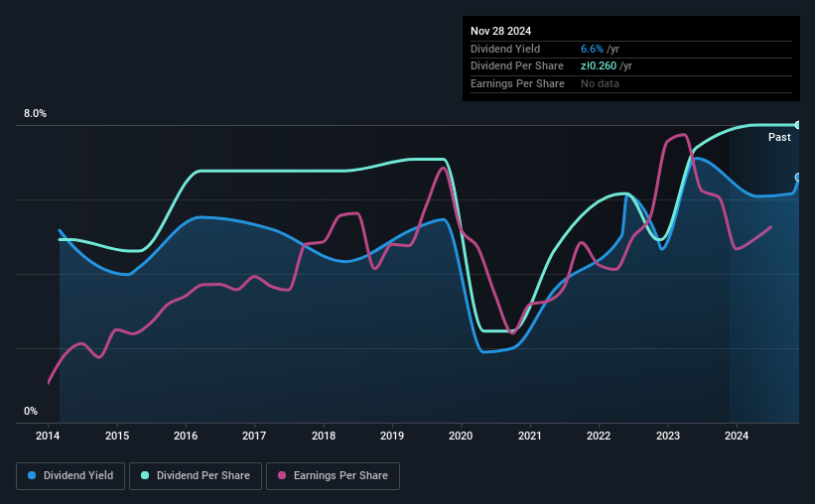815x504 pixels.
Task: Click the 0% y-axis label
Action: click(31, 411)
